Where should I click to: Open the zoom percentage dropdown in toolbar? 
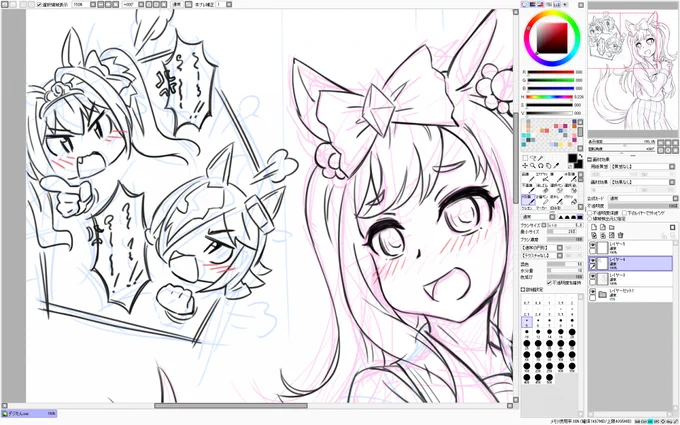tap(93, 4)
